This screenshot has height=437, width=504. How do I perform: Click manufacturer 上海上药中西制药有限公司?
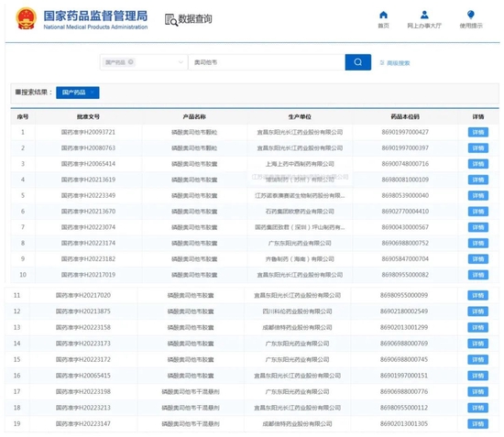300,164
